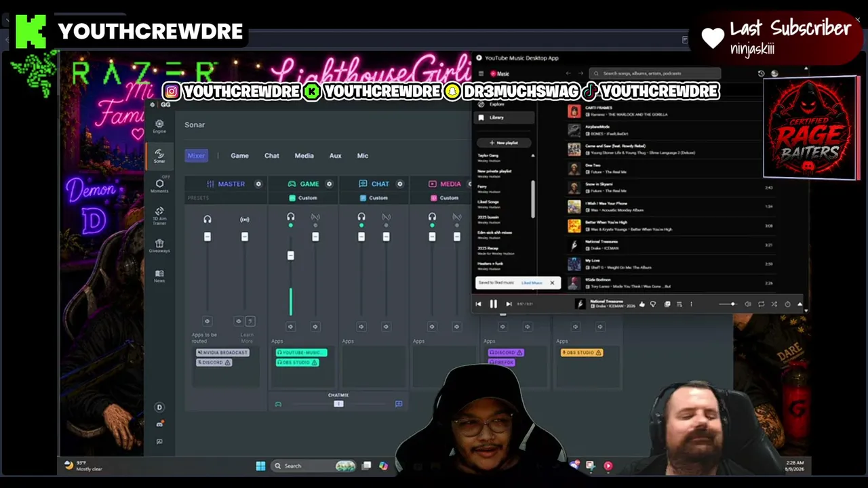Pause the current song
Viewport: 868px width, 488px height.
tap(493, 304)
